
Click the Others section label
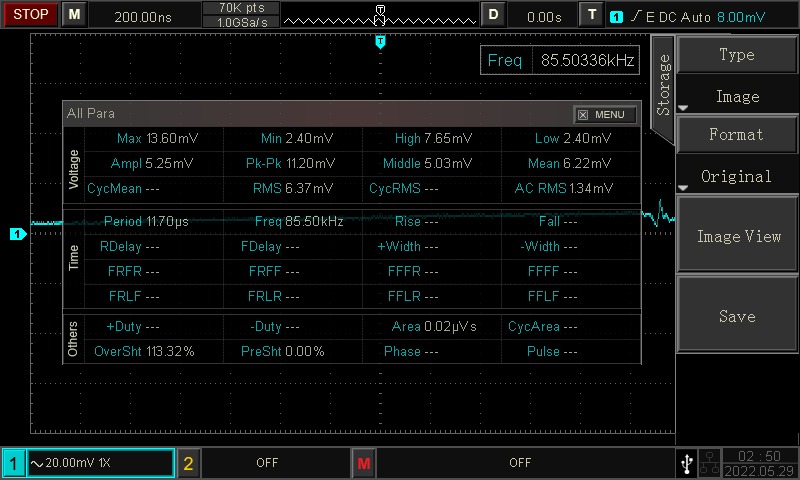tap(72, 339)
